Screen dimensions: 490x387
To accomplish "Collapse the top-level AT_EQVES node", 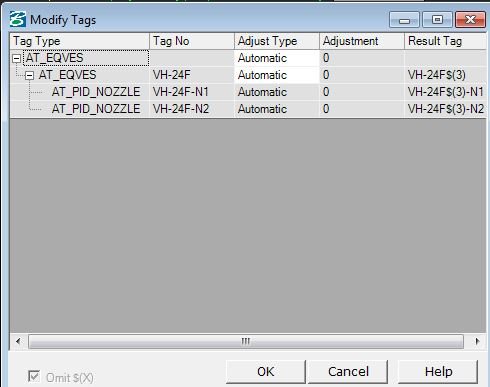I will [x=16, y=59].
